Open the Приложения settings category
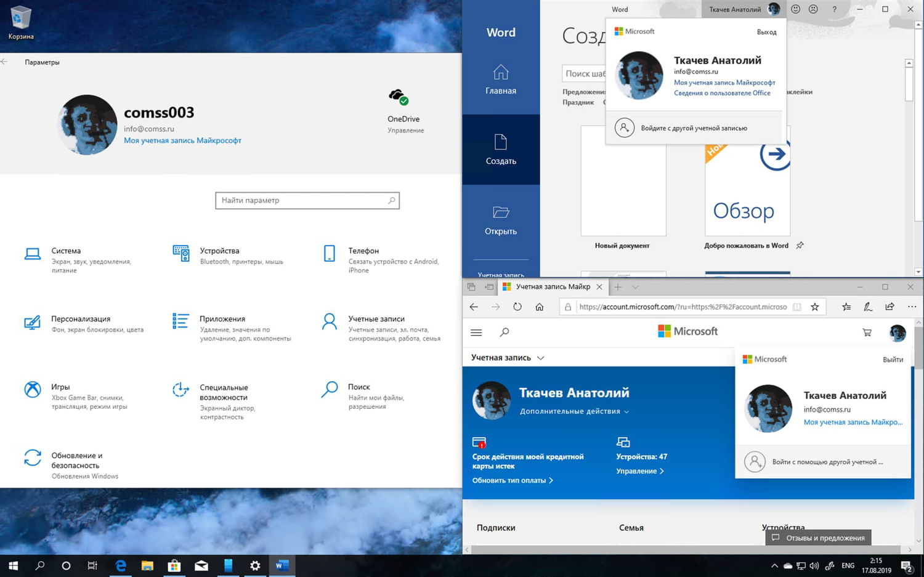 (232, 328)
